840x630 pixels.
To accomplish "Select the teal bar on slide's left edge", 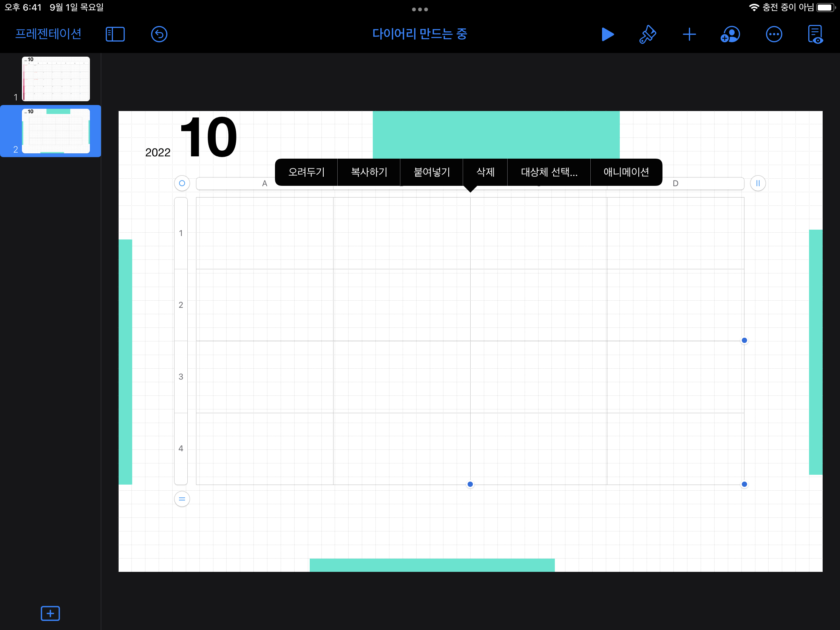I will pos(125,362).
